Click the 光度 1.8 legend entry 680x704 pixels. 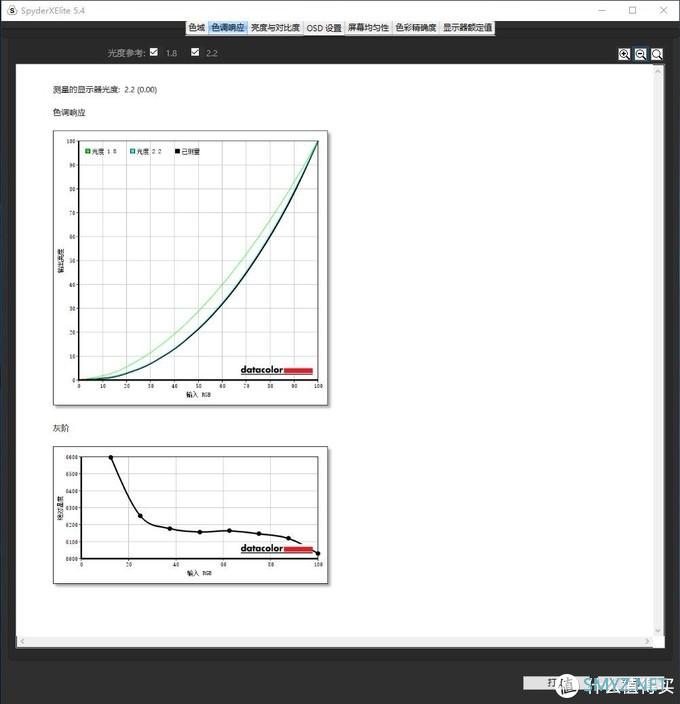pyautogui.click(x=101, y=151)
